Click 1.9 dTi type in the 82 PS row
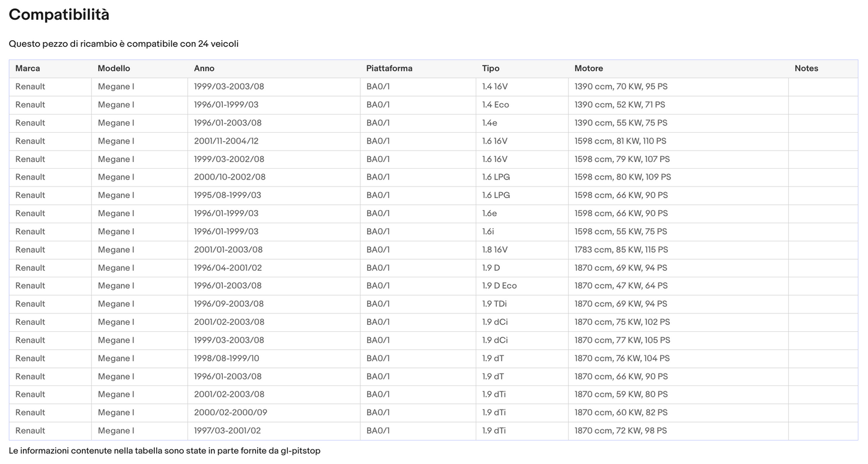Image resolution: width=868 pixels, height=464 pixels. coord(494,412)
